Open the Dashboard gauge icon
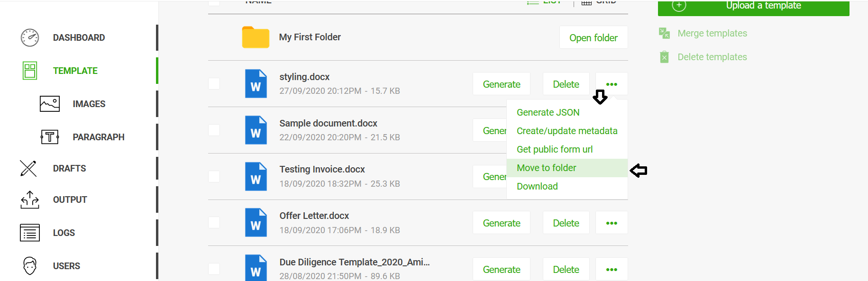Image resolution: width=868 pixels, height=281 pixels. coord(30,38)
